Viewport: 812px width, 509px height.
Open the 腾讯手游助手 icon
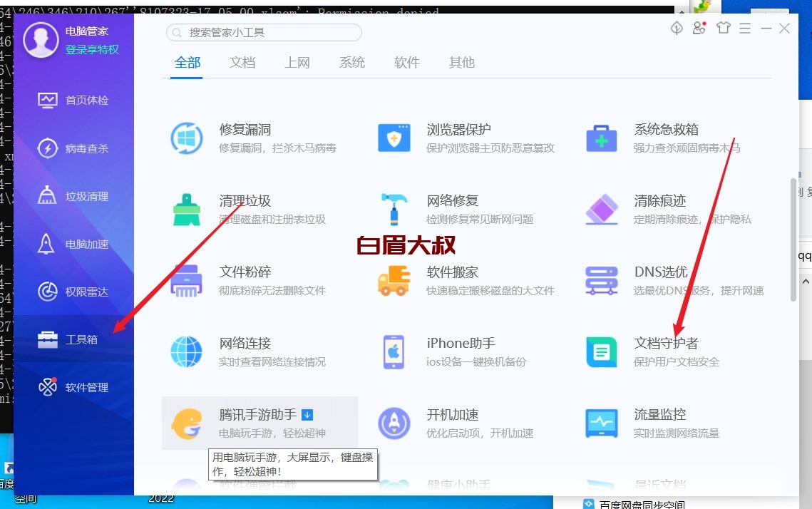(x=187, y=423)
